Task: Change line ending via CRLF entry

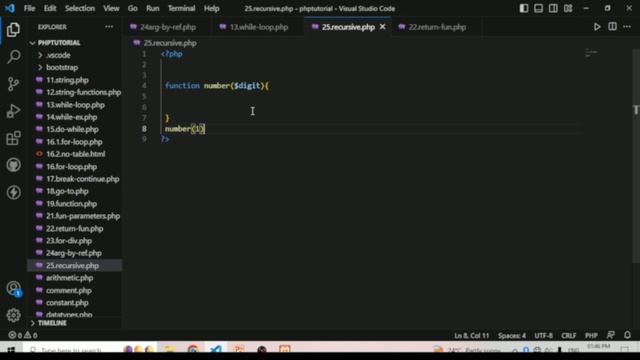Action: tap(569, 336)
